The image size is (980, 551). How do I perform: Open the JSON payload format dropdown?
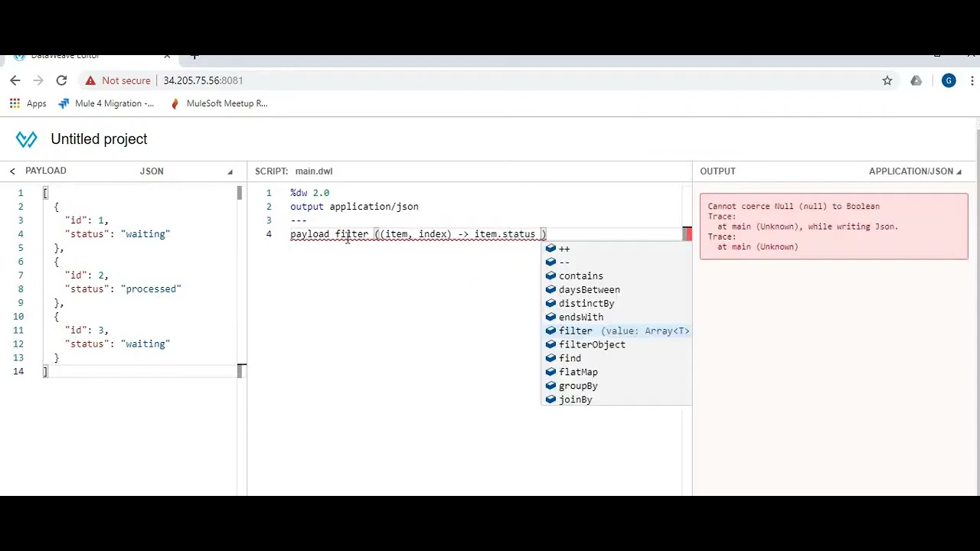pos(186,171)
